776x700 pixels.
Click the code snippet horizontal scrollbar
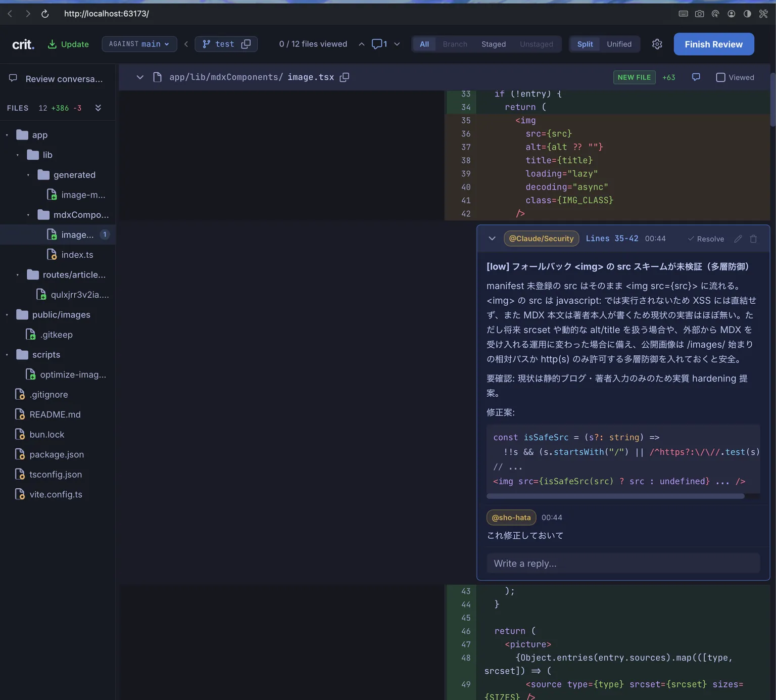[x=615, y=496]
